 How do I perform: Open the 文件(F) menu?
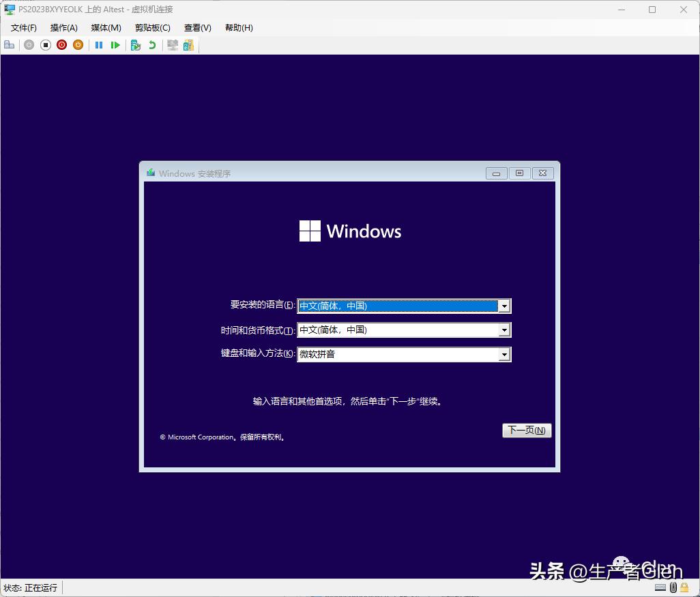[x=24, y=28]
